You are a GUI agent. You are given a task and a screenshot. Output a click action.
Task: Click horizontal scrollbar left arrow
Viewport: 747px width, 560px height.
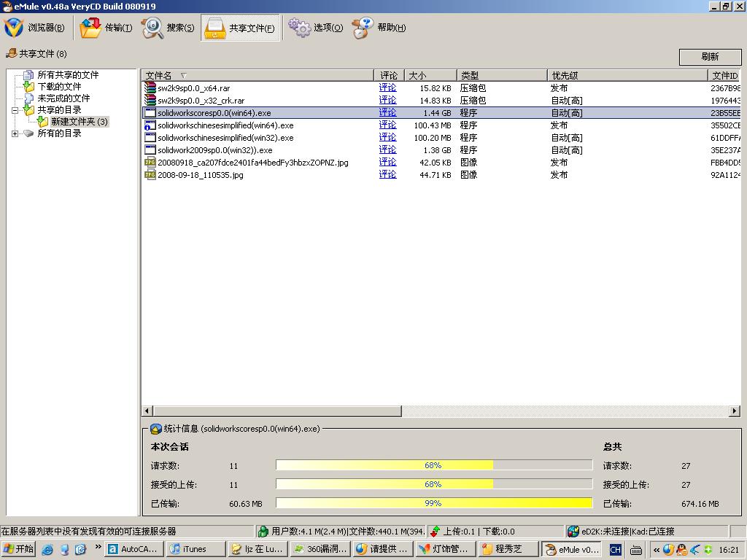click(147, 411)
